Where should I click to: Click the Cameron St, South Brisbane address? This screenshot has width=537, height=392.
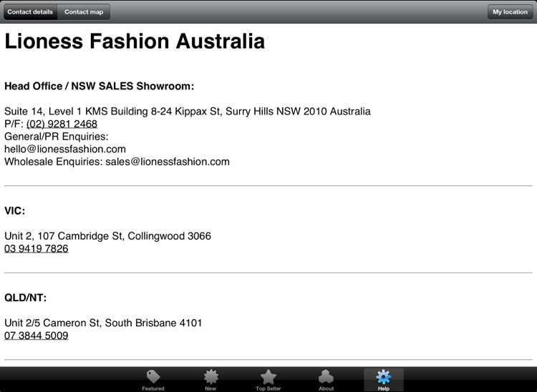coord(103,323)
